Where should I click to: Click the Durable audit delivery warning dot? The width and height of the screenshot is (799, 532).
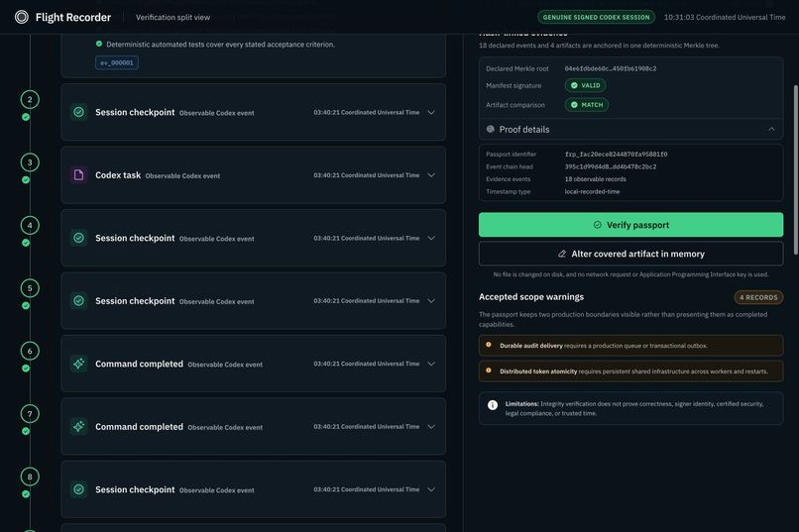488,345
